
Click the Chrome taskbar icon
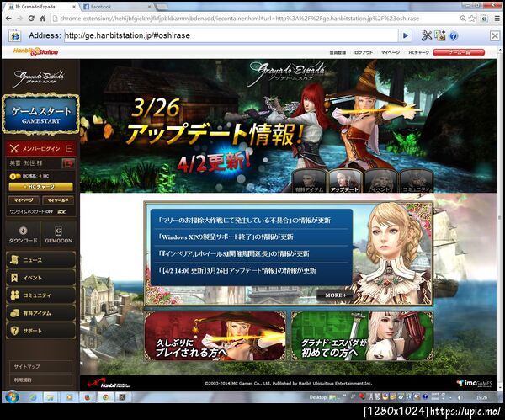tap(105, 397)
